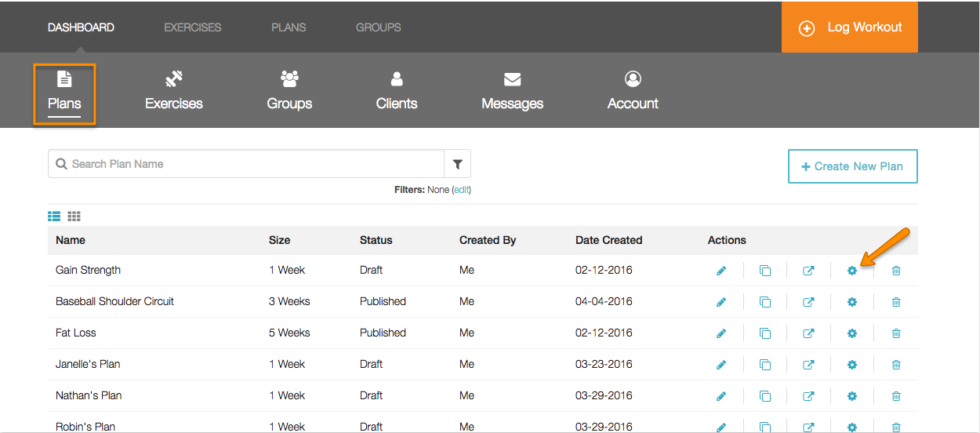
Task: Open the filter funnel options
Action: tap(457, 164)
